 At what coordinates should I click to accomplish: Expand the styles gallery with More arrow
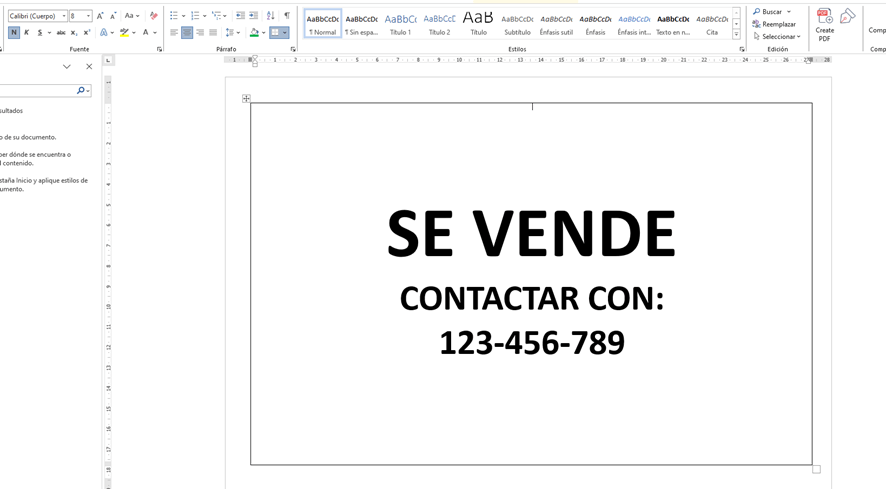[736, 34]
